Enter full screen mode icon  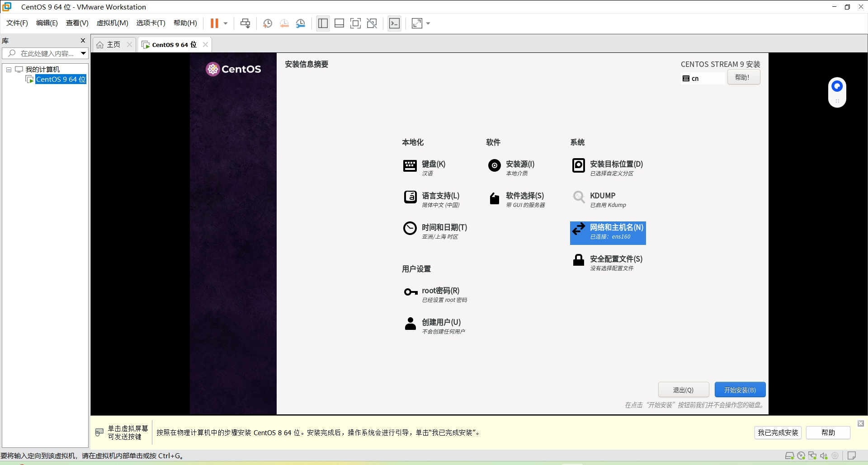(x=355, y=23)
